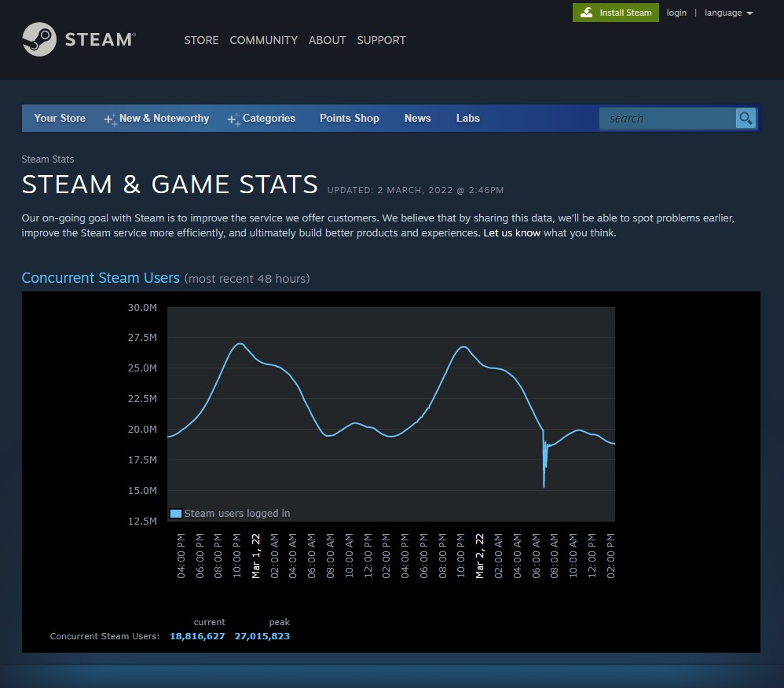Viewport: 784px width, 688px height.
Task: Focus the store search field
Action: click(x=668, y=119)
